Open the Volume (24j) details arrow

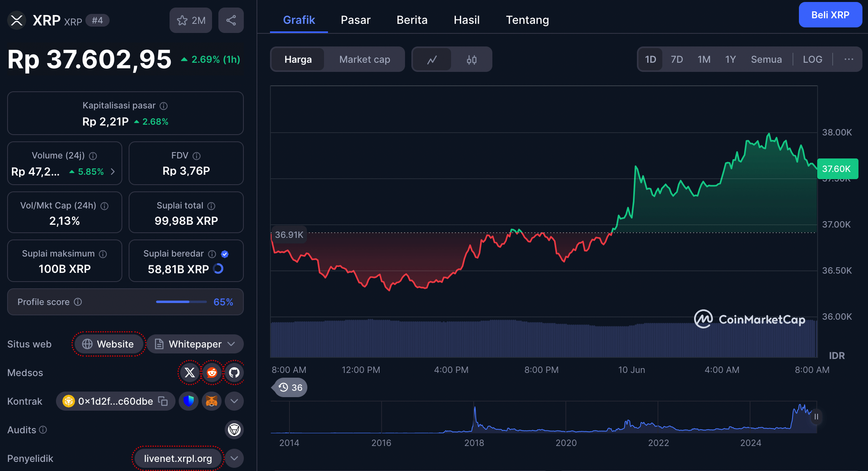tap(113, 172)
